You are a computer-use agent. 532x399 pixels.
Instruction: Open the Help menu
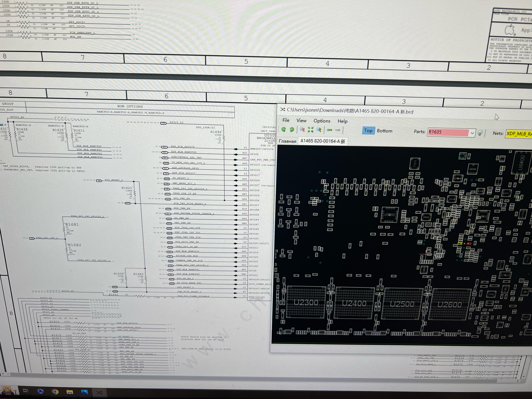click(x=342, y=121)
